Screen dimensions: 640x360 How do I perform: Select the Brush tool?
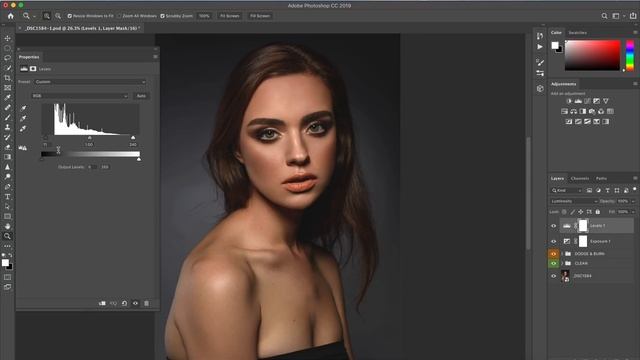coord(7,117)
